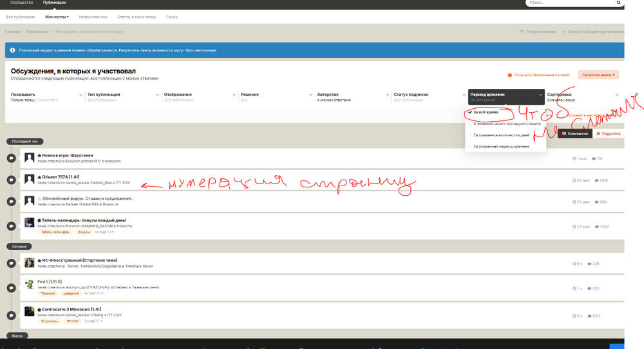Click into the top search field
The height and width of the screenshot is (349, 644).
(x=571, y=3)
